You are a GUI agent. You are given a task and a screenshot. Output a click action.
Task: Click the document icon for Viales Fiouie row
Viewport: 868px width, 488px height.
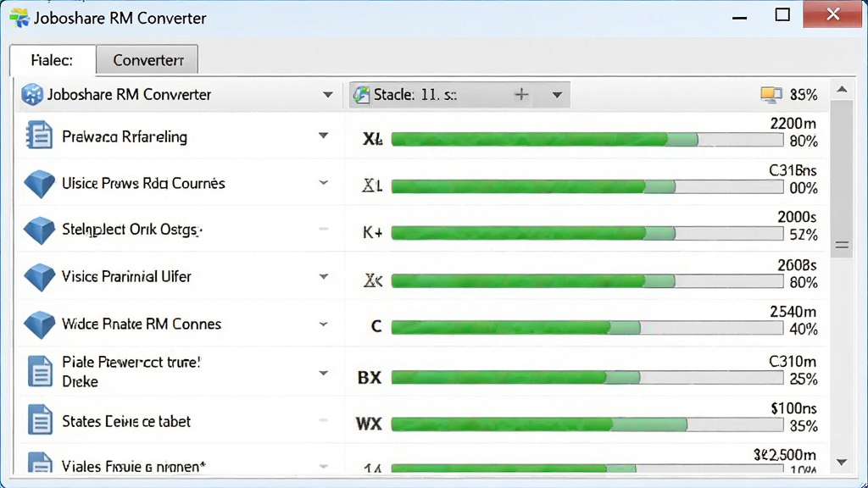click(x=40, y=463)
